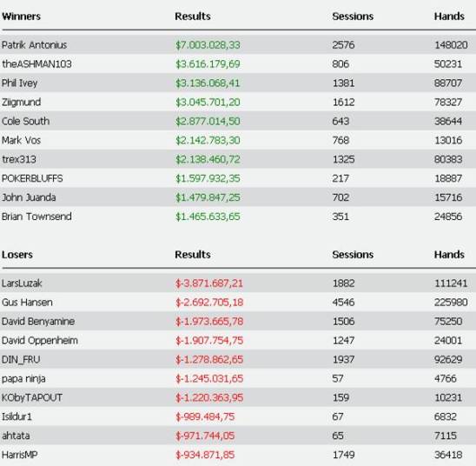Click Phil Ivey in winners list
The height and width of the screenshot is (466, 476).
coord(19,83)
